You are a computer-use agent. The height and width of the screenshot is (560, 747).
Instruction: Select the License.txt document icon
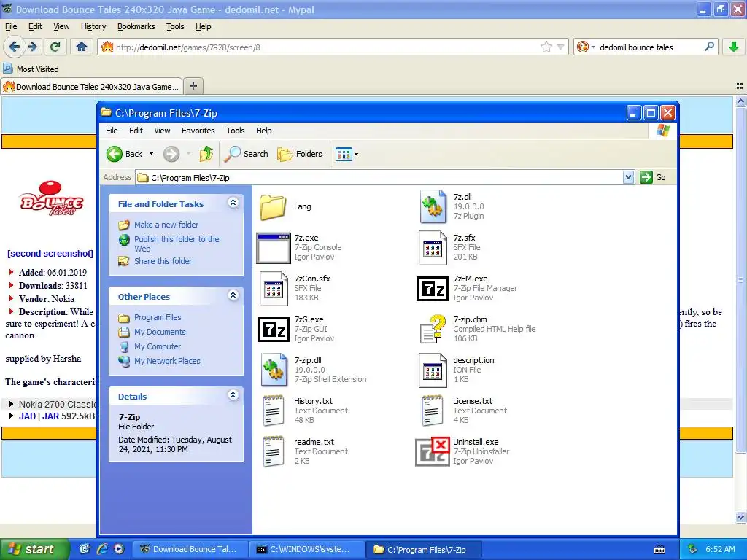pyautogui.click(x=433, y=411)
